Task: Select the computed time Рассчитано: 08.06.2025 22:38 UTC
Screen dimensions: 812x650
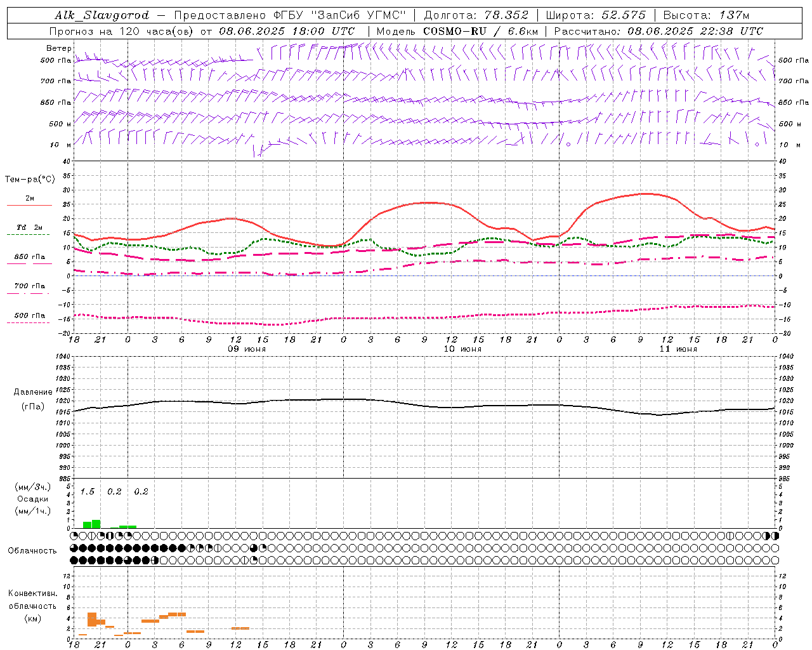Action: [658, 31]
